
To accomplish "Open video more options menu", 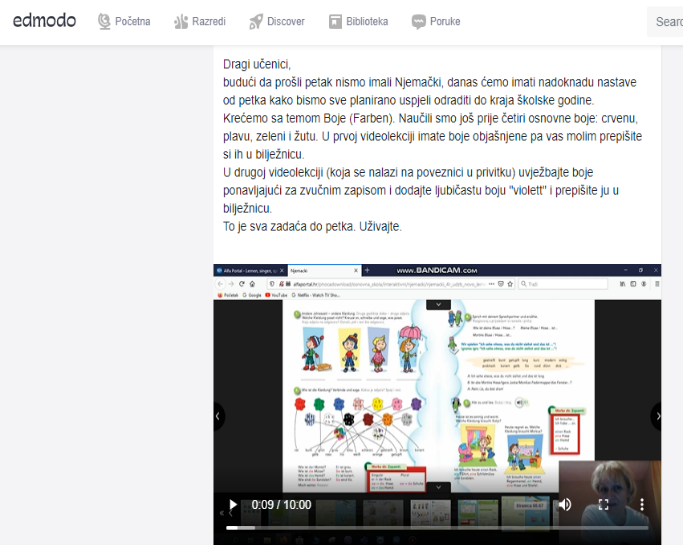I will (x=642, y=504).
